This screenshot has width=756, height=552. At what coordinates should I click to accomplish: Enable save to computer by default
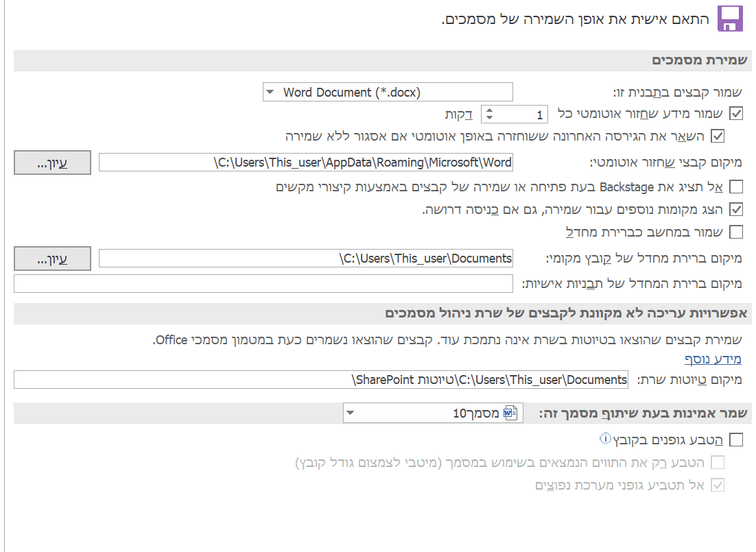(735, 232)
